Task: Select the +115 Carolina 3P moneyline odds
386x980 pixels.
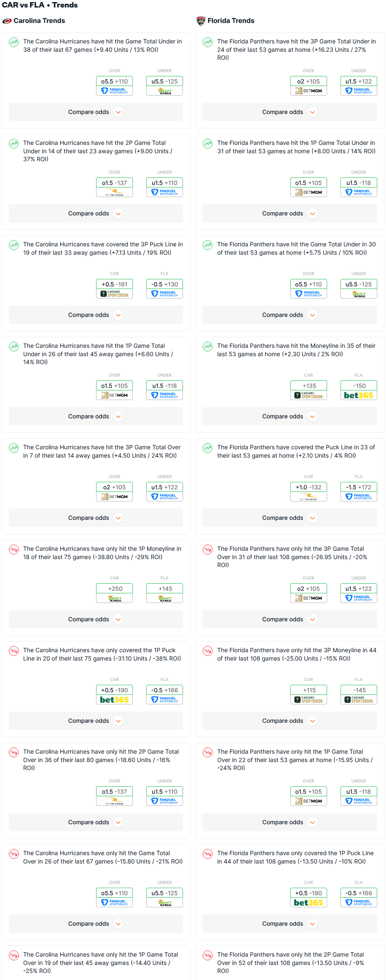Action: 309,690
